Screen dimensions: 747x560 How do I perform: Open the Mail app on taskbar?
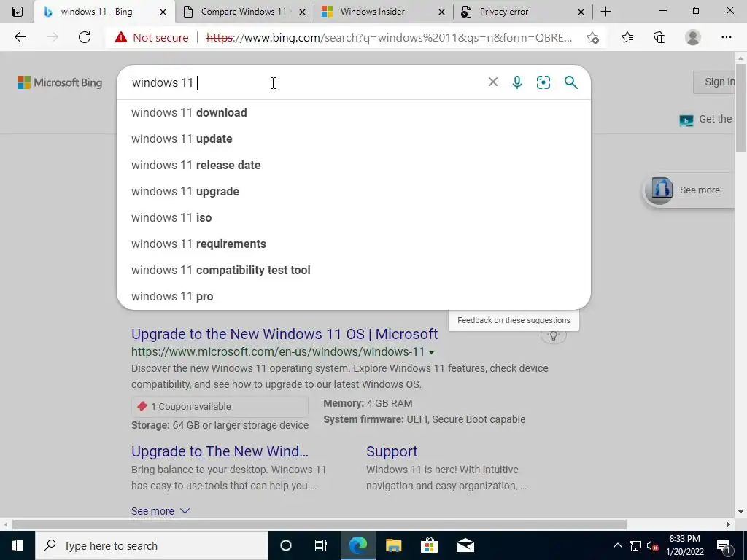465,545
